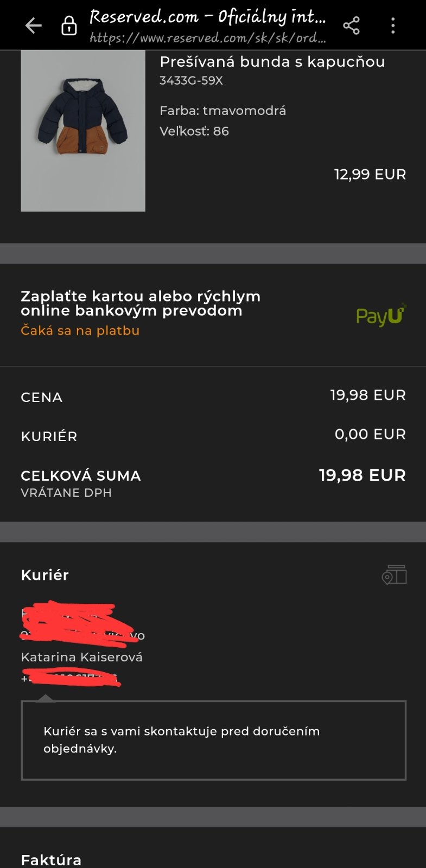The image size is (426, 868).
Task: Tap the recipient name Katarina Kaiserová
Action: pyautogui.click(x=81, y=657)
